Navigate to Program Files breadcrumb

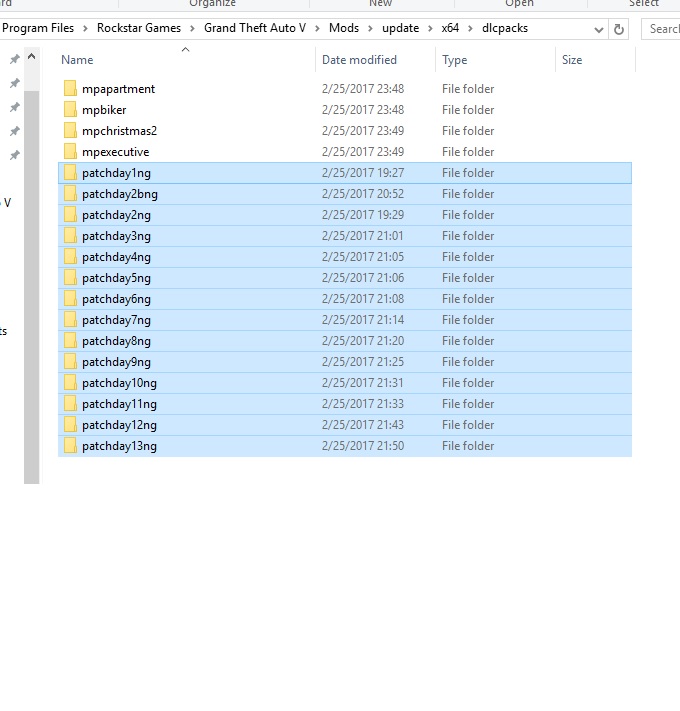38,28
